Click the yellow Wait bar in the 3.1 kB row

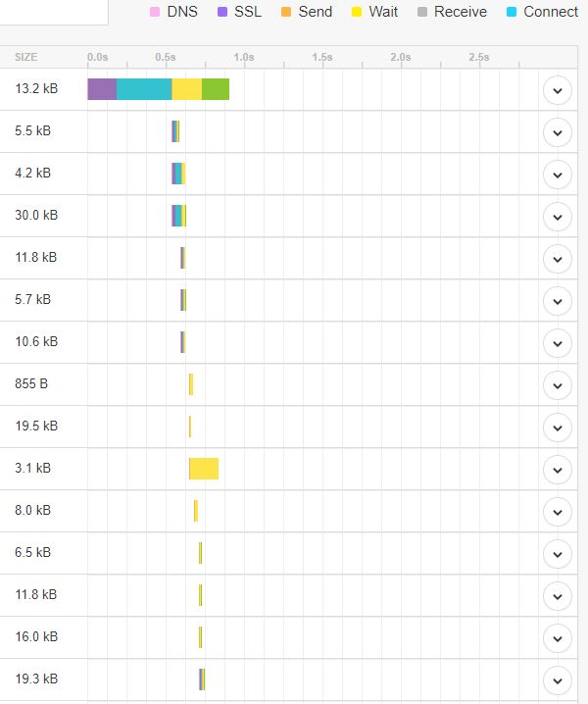(x=204, y=469)
